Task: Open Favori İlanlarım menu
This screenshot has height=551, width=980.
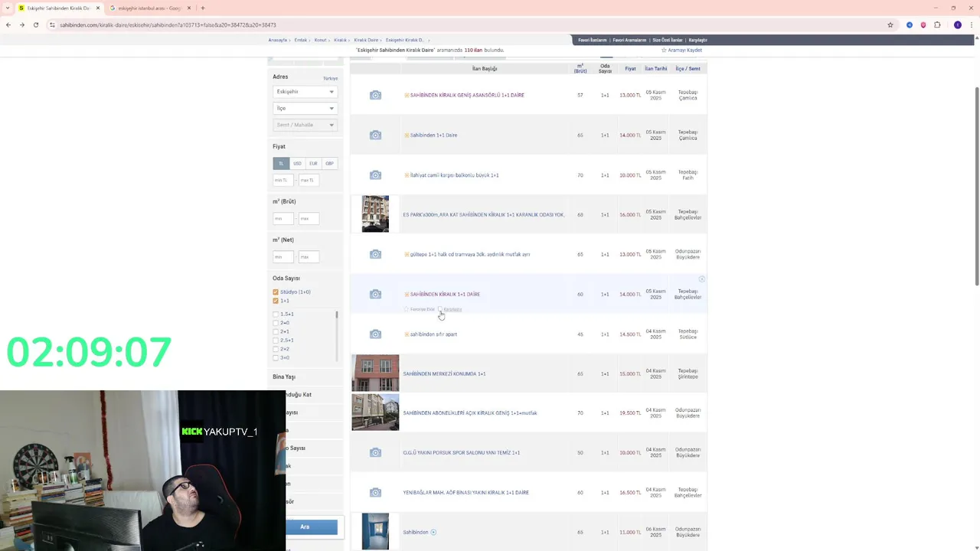Action: [x=592, y=40]
